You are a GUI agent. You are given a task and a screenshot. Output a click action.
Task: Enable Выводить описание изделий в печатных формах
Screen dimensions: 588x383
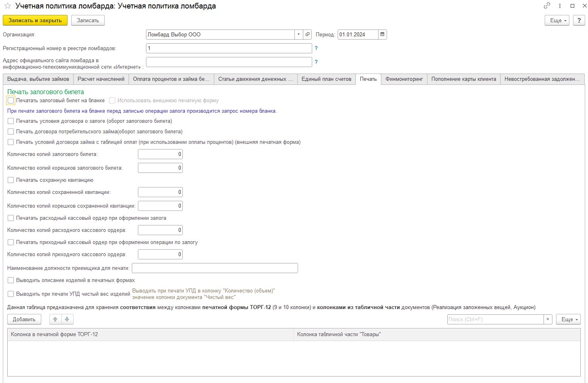[11, 280]
